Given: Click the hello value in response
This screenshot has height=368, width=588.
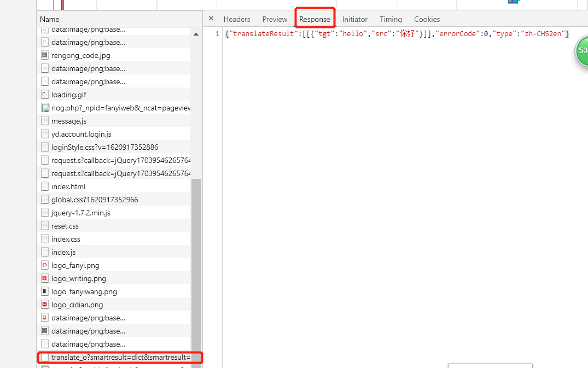Looking at the screenshot, I should pyautogui.click(x=353, y=34).
